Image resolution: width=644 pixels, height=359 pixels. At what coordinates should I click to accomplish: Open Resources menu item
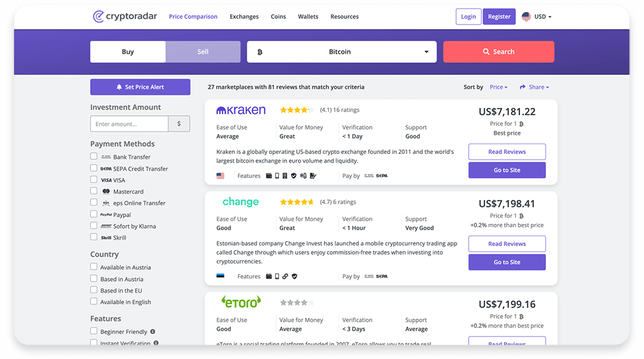[x=345, y=17]
